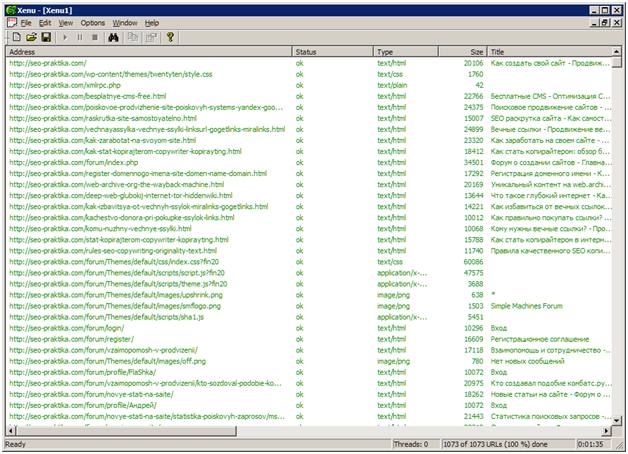Select the wp-content/themes/twentyten/style.css address

pyautogui.click(x=111, y=74)
